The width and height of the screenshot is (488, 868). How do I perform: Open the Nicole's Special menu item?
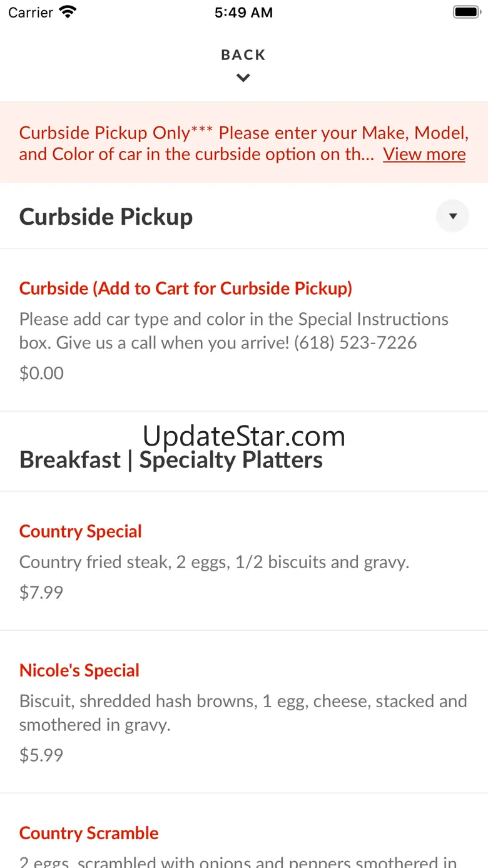coord(79,670)
